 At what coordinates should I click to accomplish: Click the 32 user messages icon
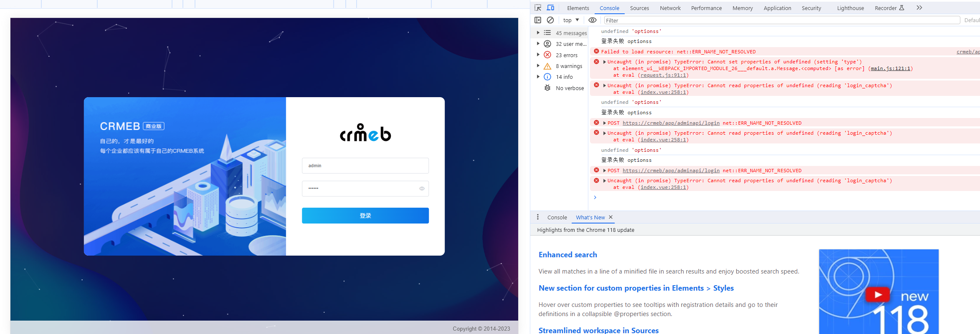pyautogui.click(x=547, y=44)
